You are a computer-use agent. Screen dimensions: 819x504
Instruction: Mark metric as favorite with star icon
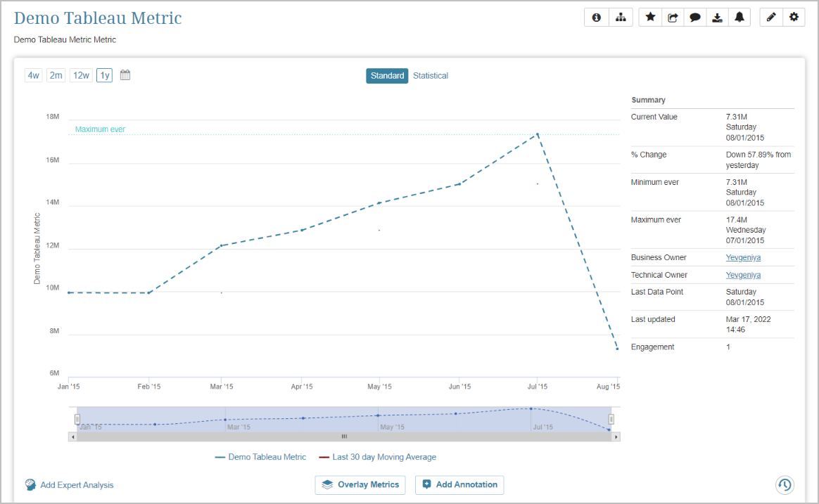coord(650,18)
